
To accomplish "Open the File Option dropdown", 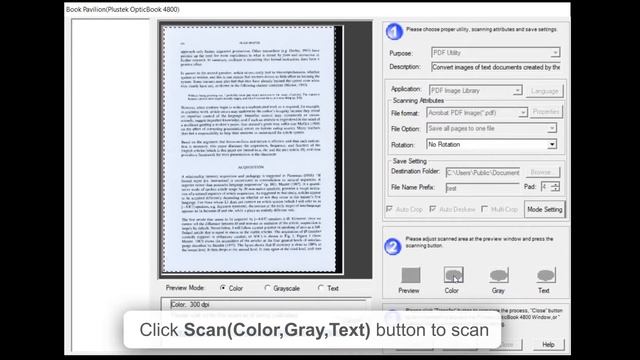I will [491, 128].
